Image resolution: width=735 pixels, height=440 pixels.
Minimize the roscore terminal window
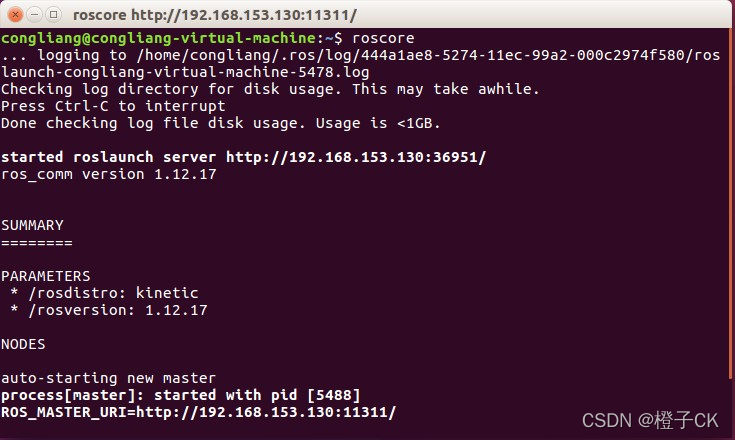[34, 15]
